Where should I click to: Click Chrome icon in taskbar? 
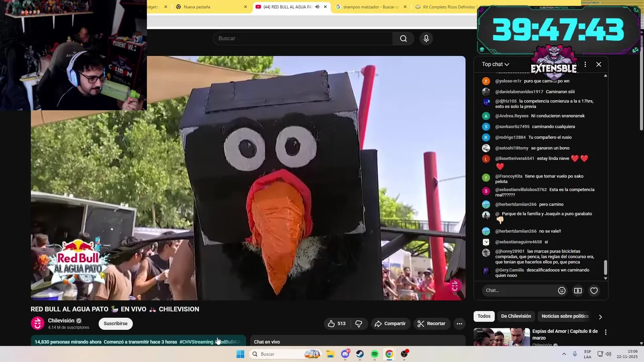(389, 354)
